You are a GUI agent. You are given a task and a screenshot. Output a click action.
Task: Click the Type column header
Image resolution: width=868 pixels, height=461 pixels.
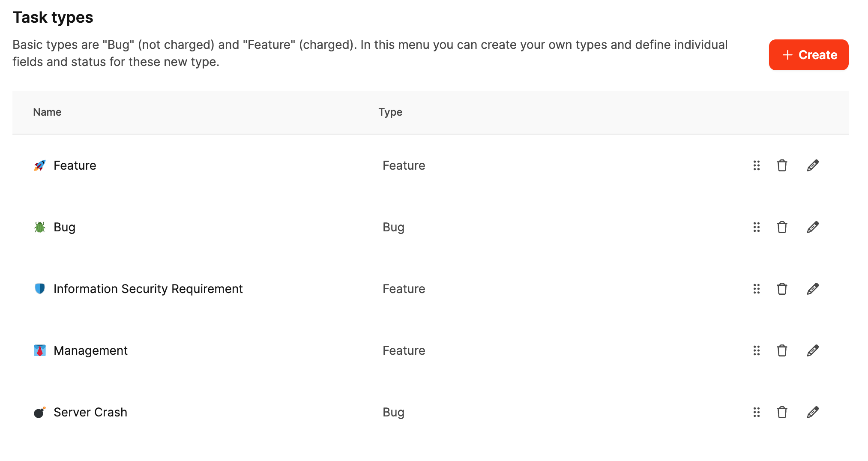(390, 112)
